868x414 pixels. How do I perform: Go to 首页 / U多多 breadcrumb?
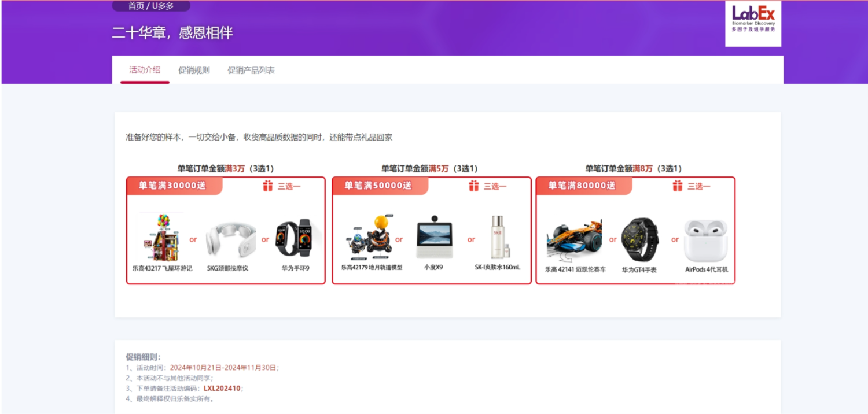coord(151,6)
